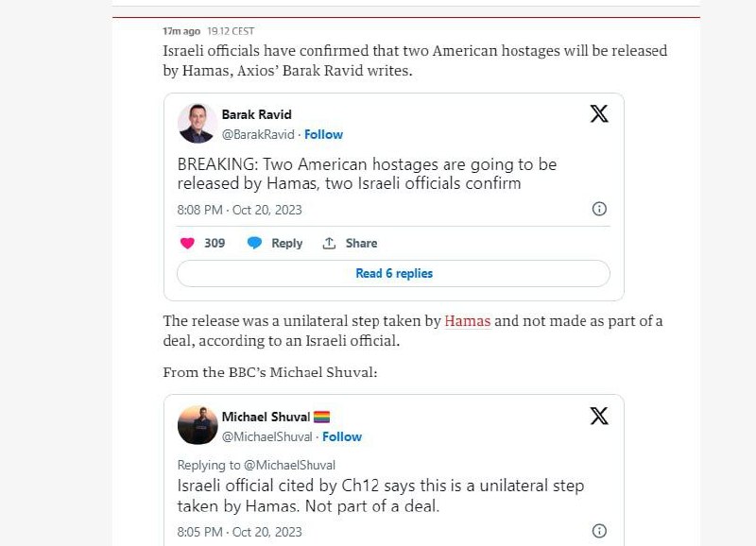Follow @BarakRavid on X
Viewport: 756px width, 546px height.
(323, 134)
